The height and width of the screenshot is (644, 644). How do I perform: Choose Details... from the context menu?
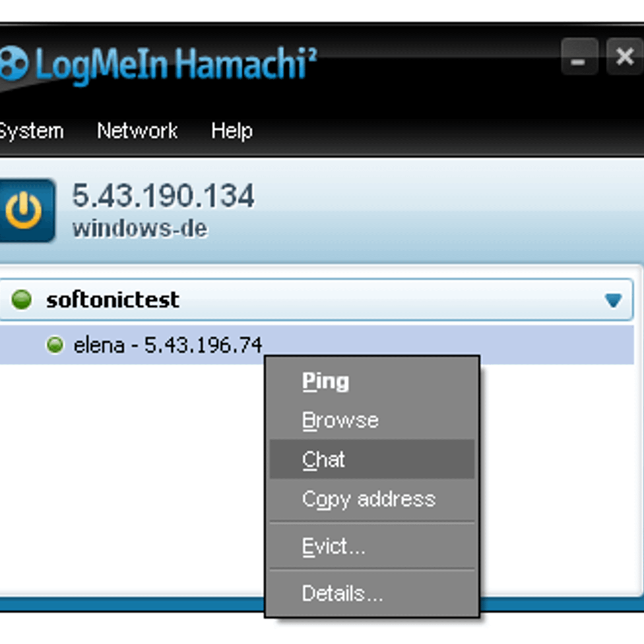[x=372, y=593]
